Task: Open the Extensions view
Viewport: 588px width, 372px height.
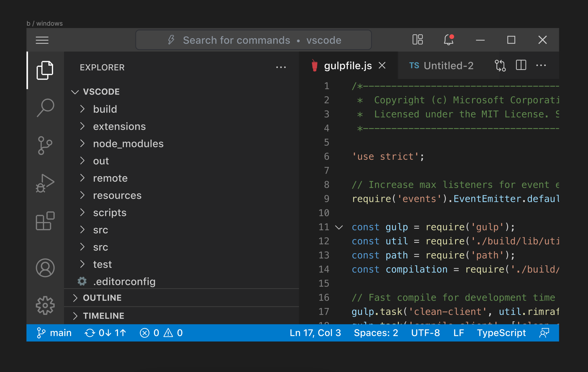Action: [x=45, y=221]
